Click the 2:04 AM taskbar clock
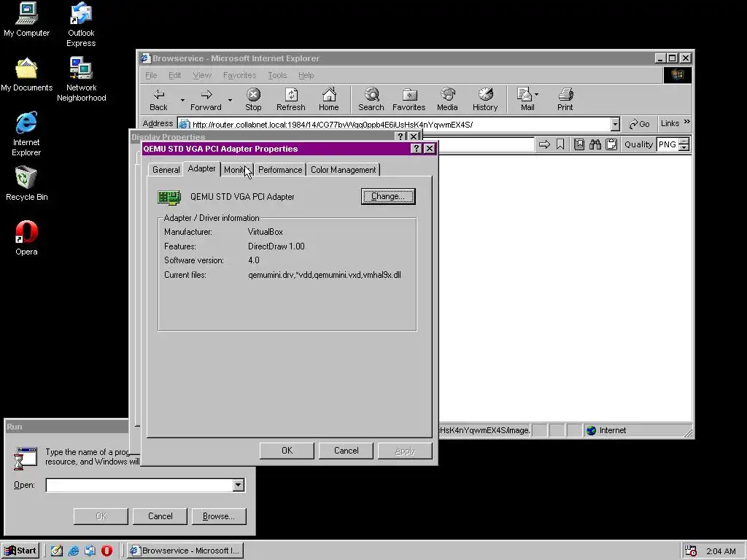This screenshot has height=560, width=747. tap(721, 551)
